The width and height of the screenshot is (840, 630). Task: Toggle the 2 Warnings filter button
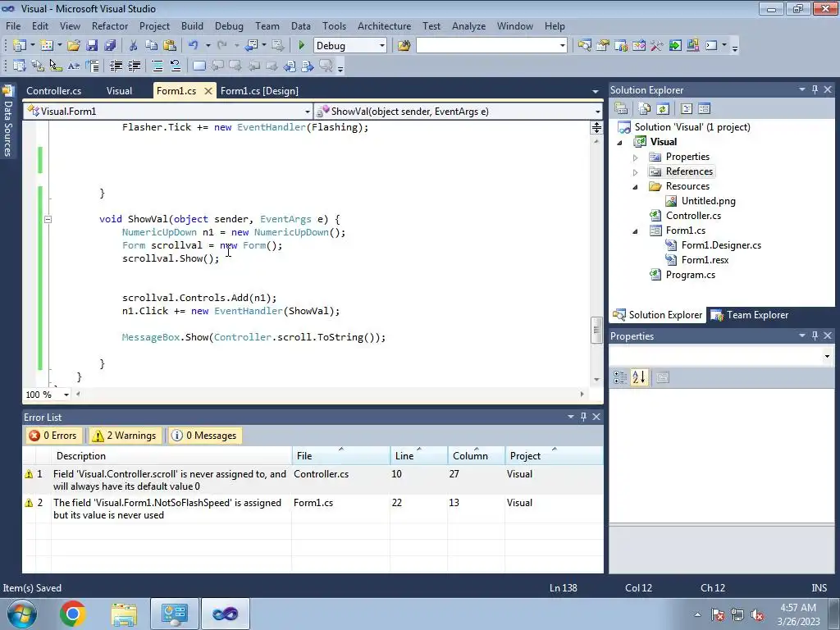tap(125, 436)
